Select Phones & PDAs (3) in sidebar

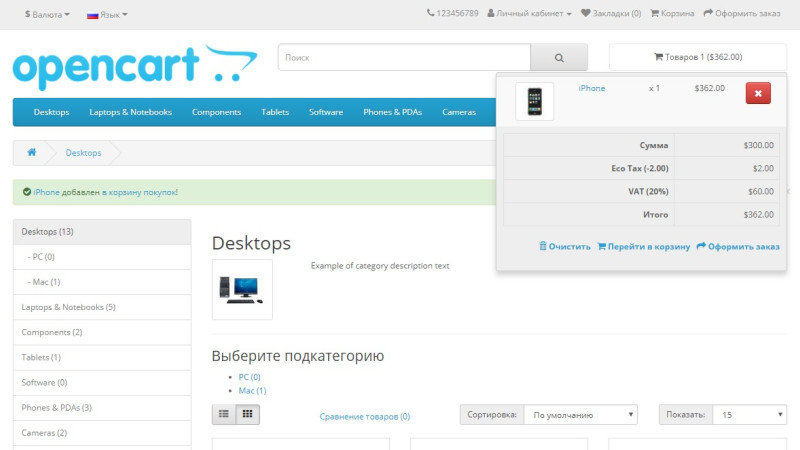pos(102,408)
